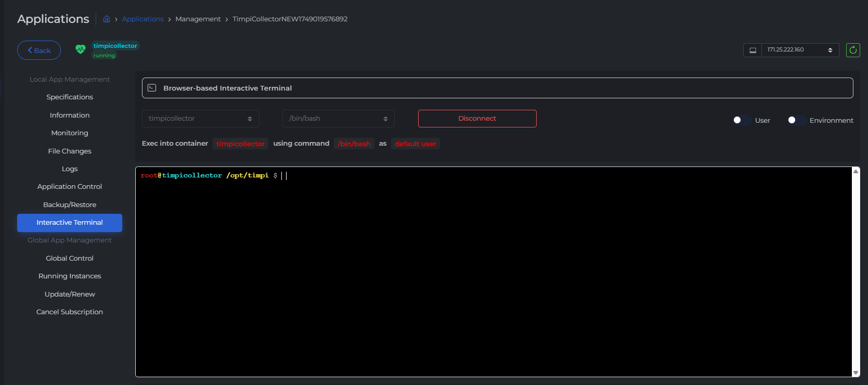Go to Backup/Restore section
Image resolution: width=868 pixels, height=385 pixels.
pos(70,205)
